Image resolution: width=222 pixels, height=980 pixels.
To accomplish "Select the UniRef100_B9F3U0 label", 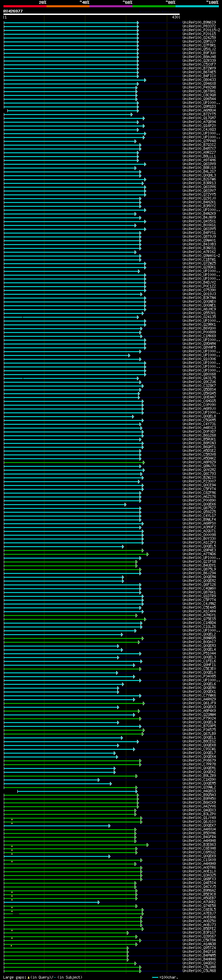I will 199,53.
